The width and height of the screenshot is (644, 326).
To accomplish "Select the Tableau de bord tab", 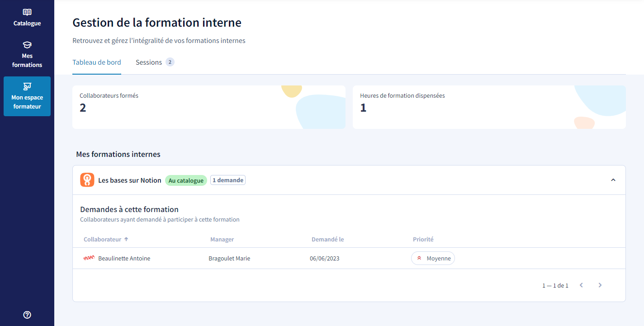I will point(97,62).
